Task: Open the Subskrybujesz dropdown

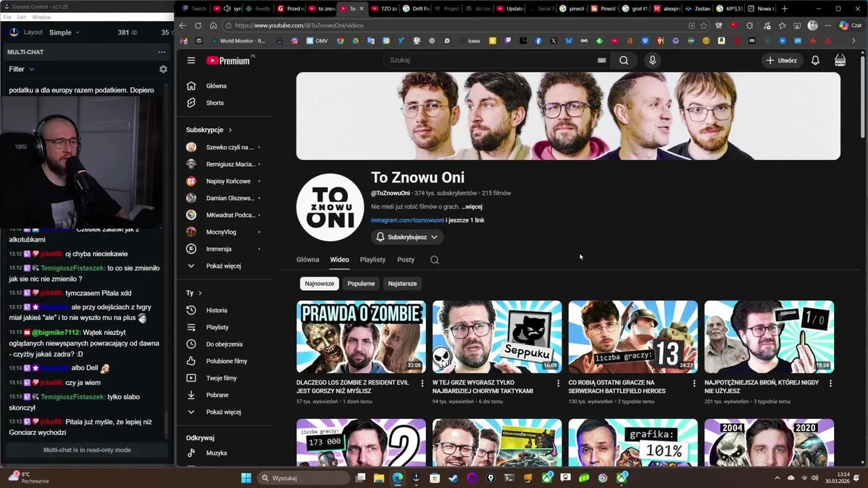Action: [x=407, y=237]
